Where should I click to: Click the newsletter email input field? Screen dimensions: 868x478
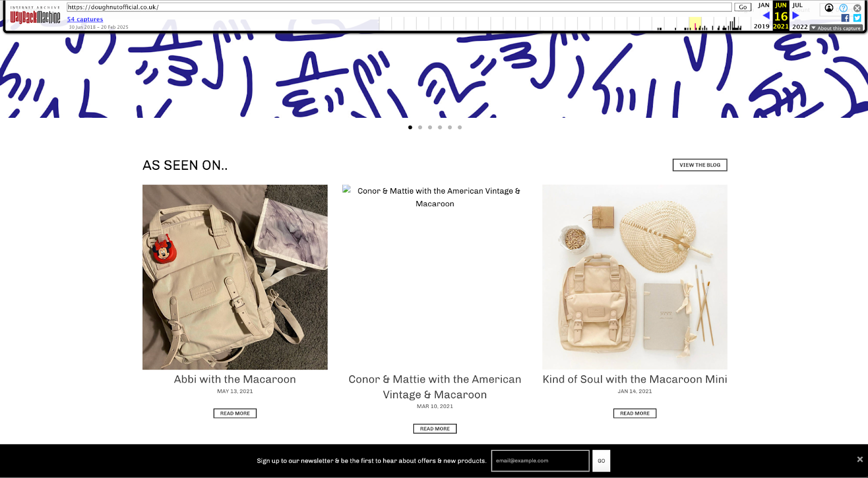point(540,461)
